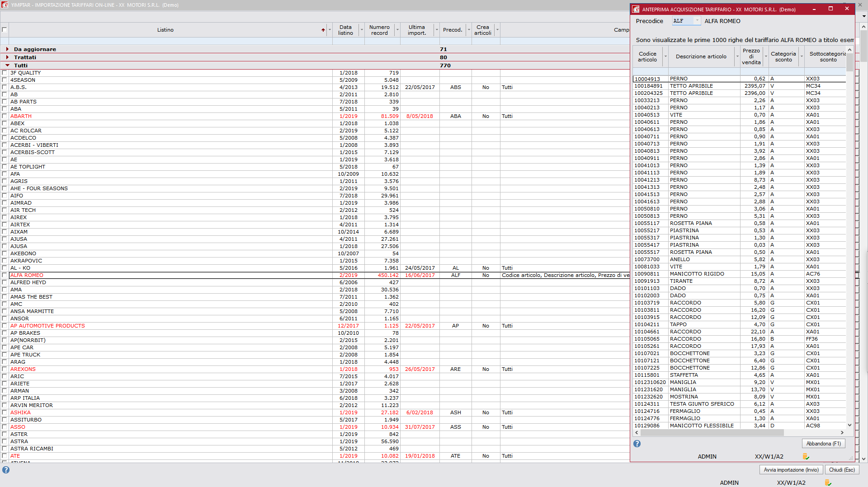The width and height of the screenshot is (868, 487).
Task: Check the ALFA ROMEO row checkbox
Action: click(x=5, y=275)
